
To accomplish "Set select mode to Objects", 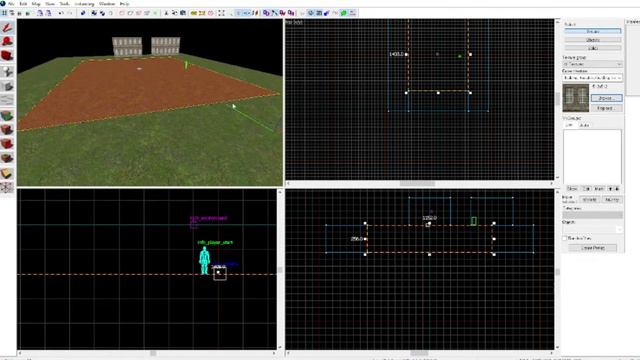I will [593, 40].
